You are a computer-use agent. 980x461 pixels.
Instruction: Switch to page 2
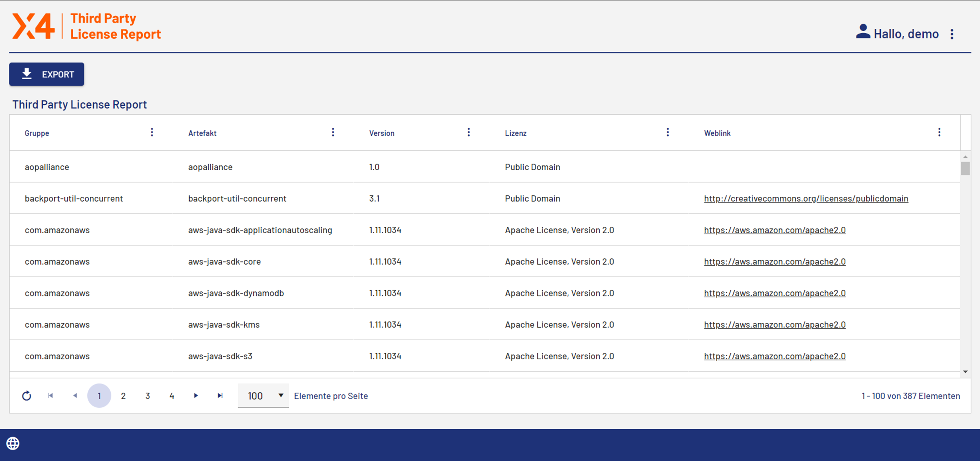click(x=123, y=396)
